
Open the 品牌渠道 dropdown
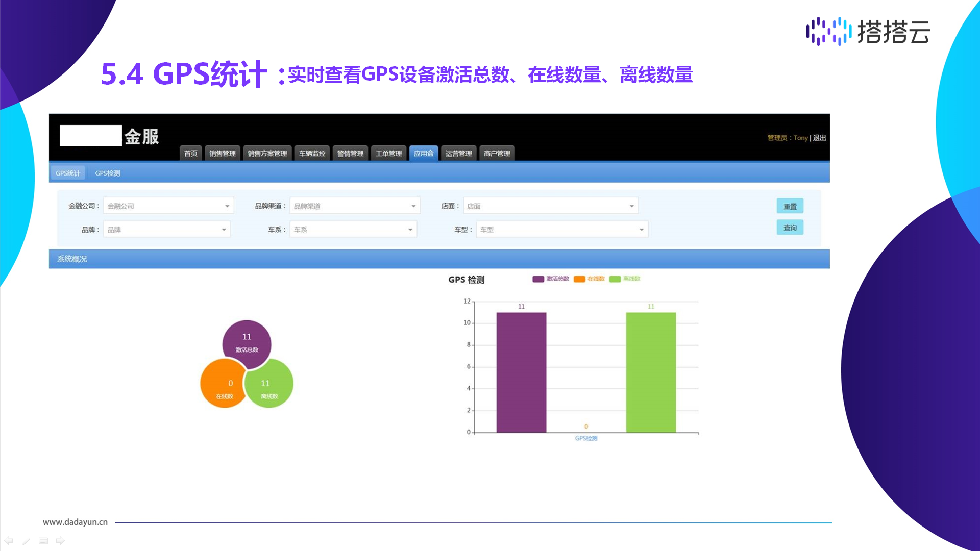pyautogui.click(x=355, y=206)
